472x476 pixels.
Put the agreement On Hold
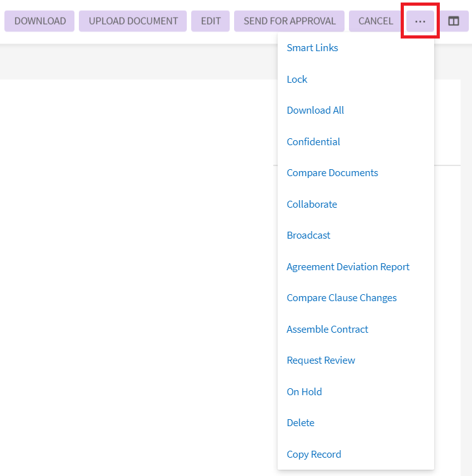tap(304, 392)
